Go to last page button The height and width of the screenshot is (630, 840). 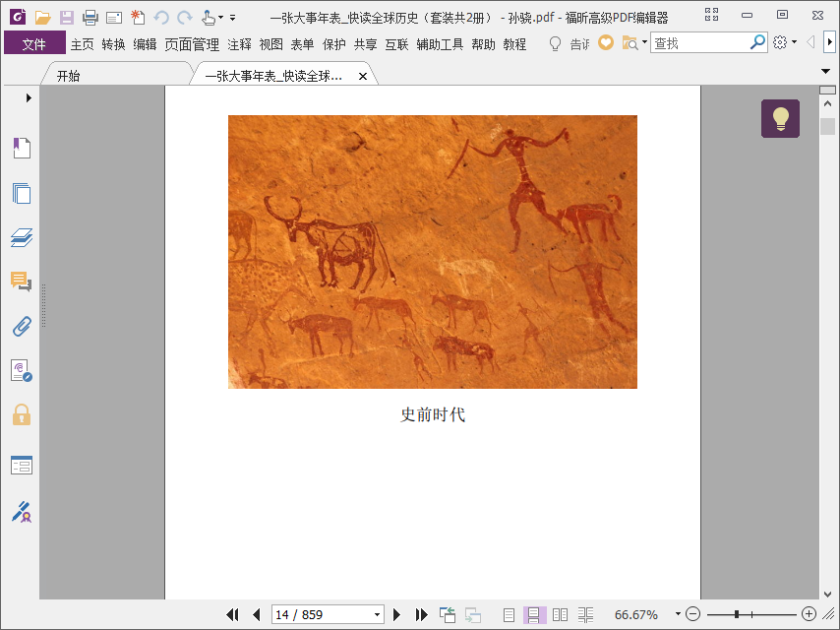click(422, 614)
